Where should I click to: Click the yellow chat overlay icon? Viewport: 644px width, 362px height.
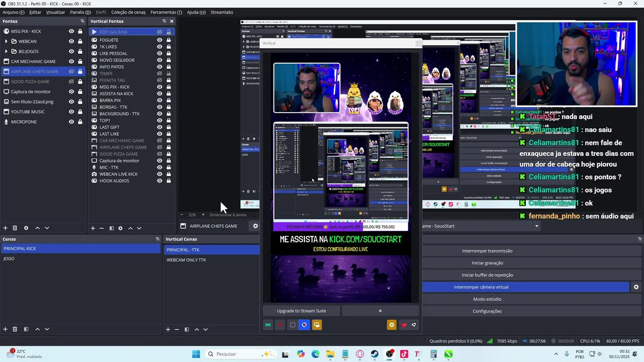pos(316,325)
